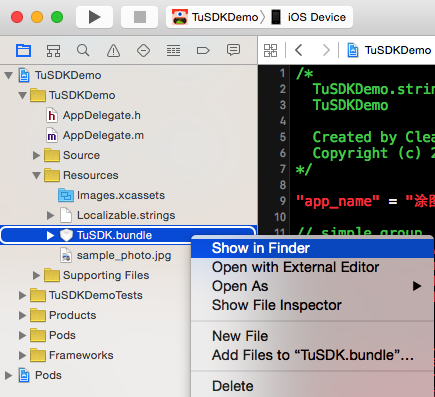
Task: Go forward in editor history
Action: pyautogui.click(x=326, y=50)
